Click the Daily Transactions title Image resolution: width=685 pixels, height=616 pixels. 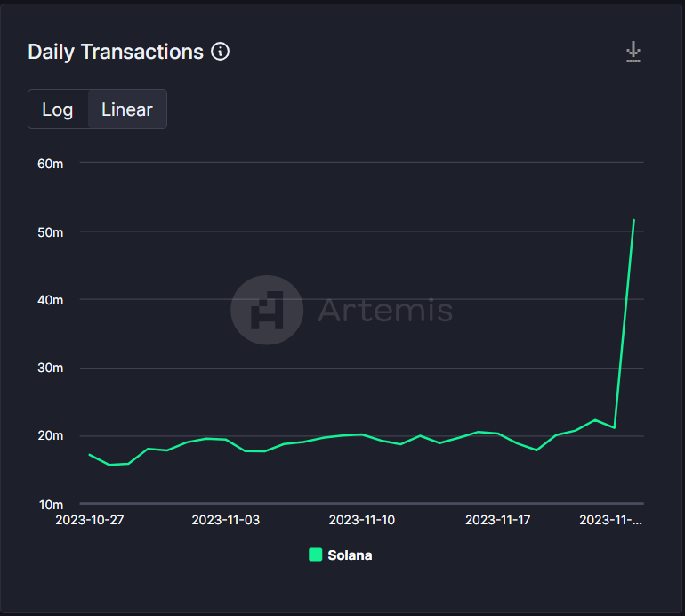[x=116, y=52]
